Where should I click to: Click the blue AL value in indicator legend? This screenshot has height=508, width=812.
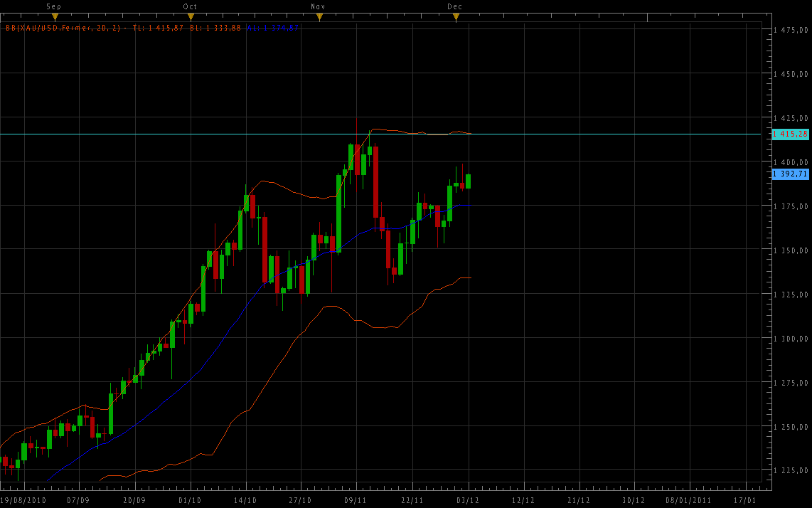tap(274, 28)
